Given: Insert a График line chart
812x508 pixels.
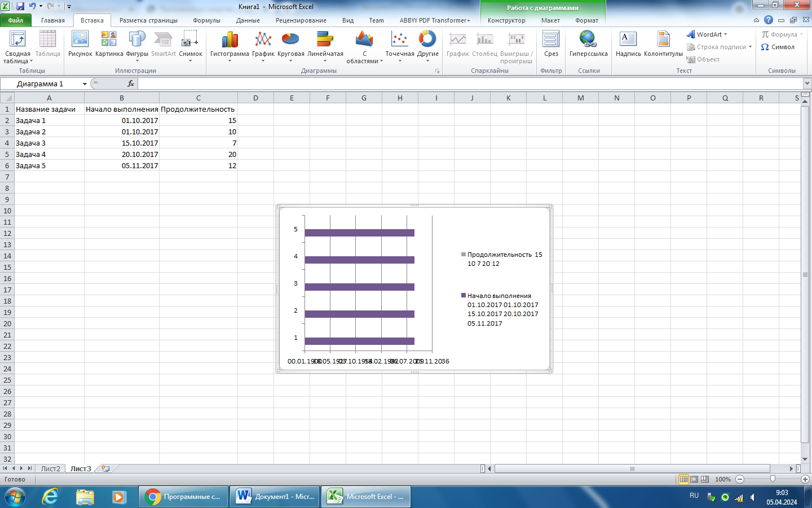Looking at the screenshot, I should point(263,46).
